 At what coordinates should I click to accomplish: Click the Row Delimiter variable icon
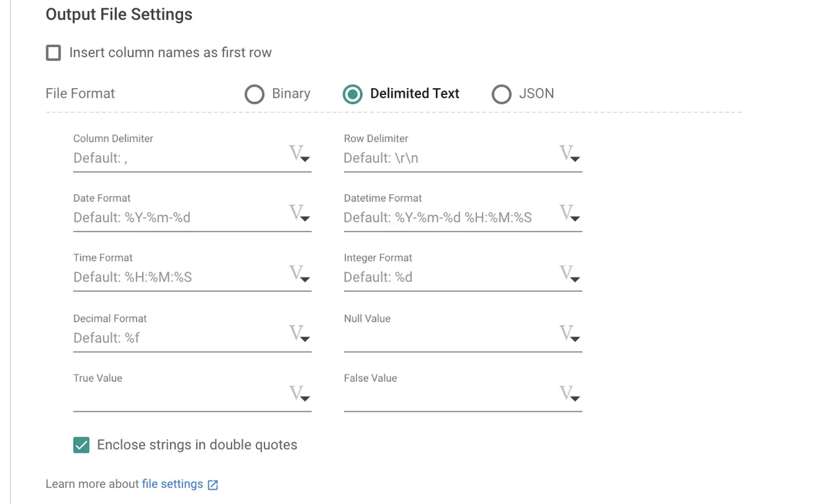coord(569,154)
